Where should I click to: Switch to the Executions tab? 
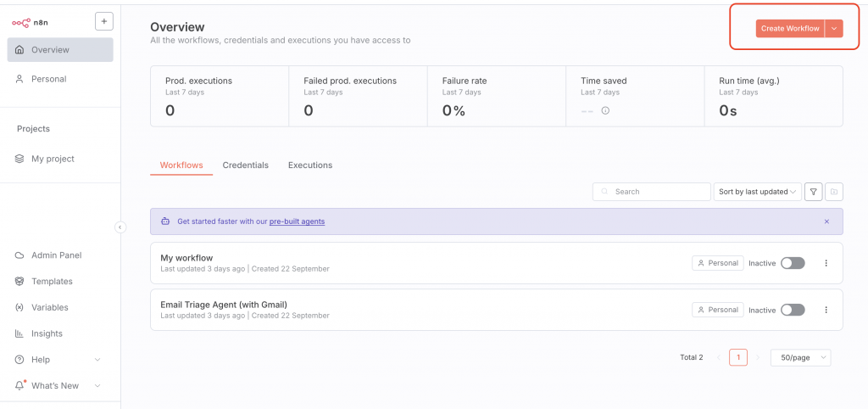[x=310, y=165]
